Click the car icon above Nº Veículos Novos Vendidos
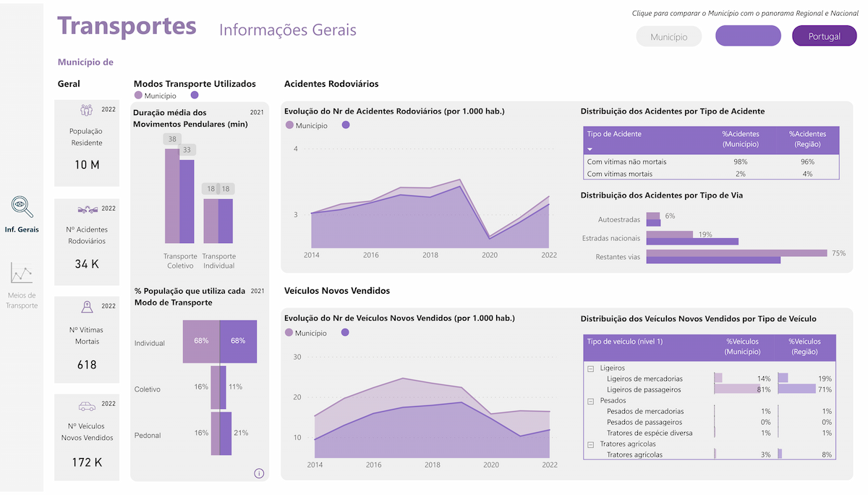 pos(87,406)
